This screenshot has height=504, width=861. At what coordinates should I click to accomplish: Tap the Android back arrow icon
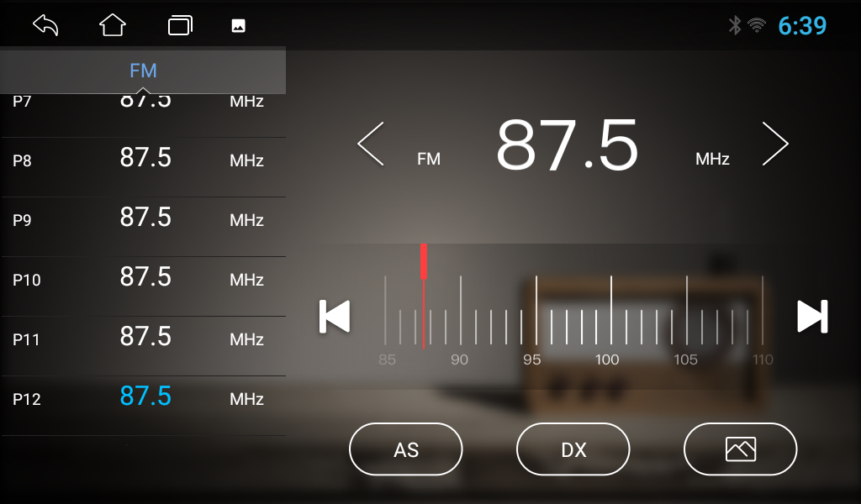(x=45, y=25)
